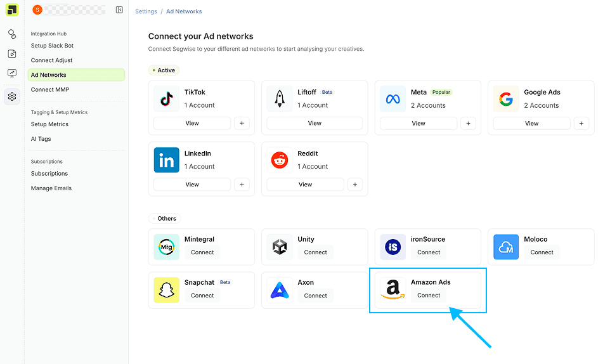
Task: Click the Reddit logo icon
Action: [x=280, y=160]
